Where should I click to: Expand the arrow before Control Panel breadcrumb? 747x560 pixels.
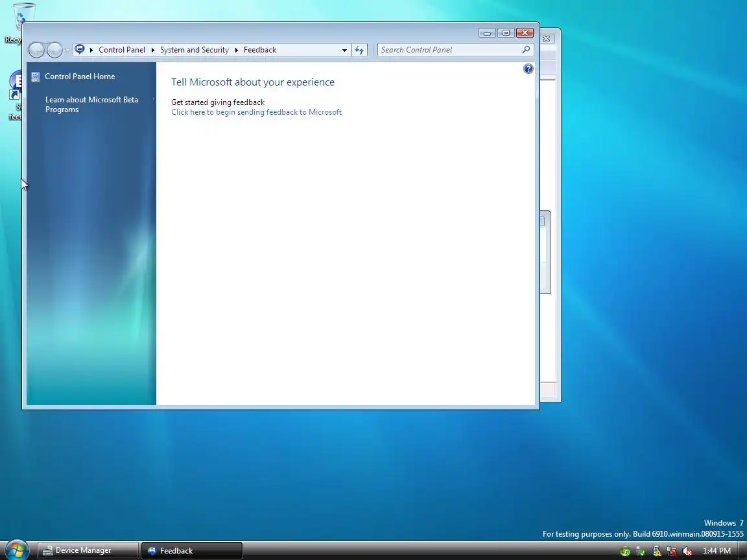tap(91, 50)
